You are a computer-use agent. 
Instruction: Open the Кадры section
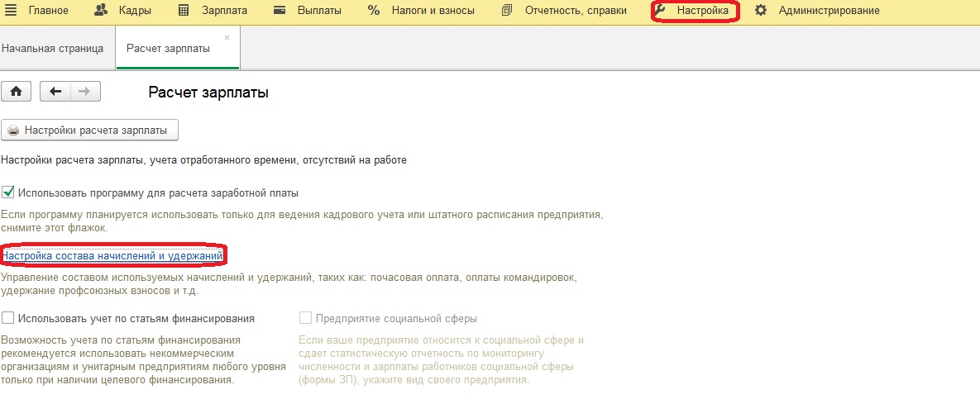pos(133,11)
